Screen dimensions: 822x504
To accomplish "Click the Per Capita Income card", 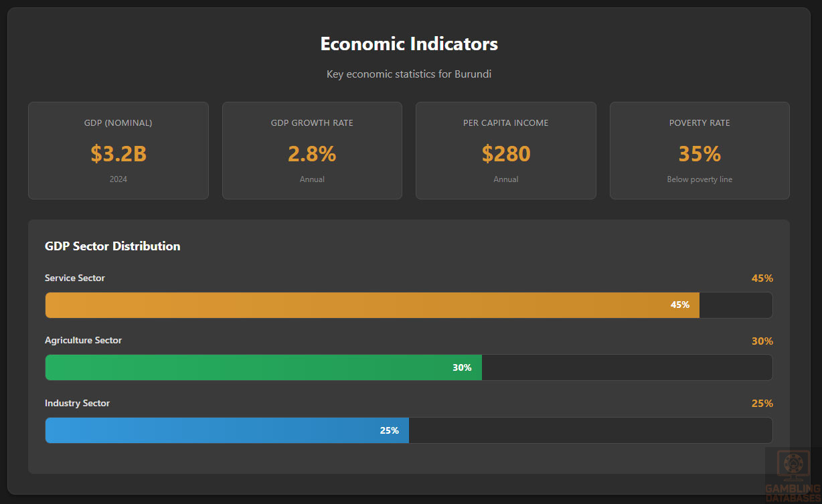I will (505, 151).
